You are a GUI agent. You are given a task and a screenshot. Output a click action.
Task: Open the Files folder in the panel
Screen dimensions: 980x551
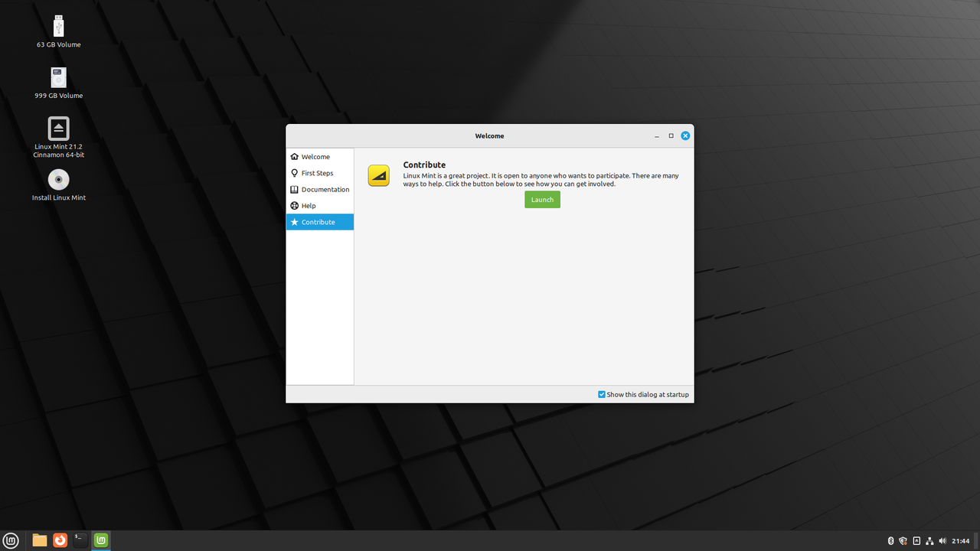40,540
